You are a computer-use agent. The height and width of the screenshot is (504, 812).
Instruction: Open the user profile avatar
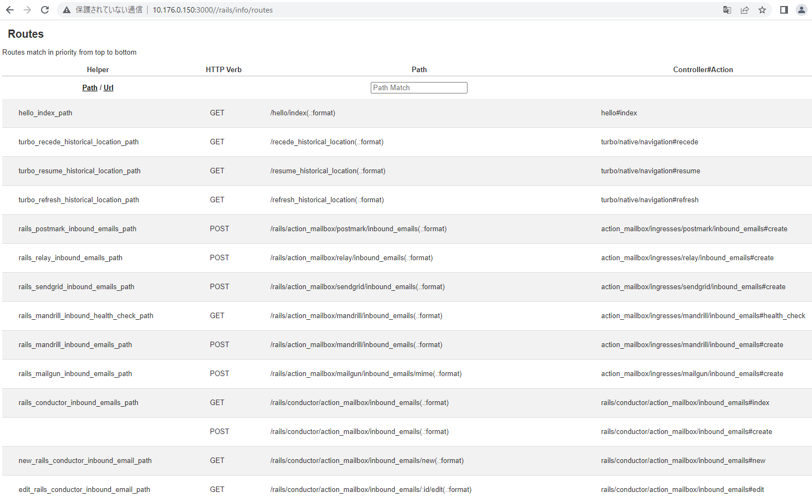tap(801, 10)
